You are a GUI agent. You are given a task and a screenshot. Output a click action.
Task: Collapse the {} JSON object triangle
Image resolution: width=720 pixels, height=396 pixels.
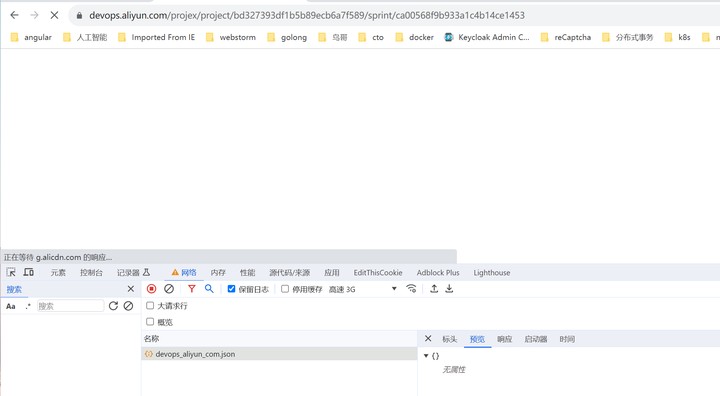click(426, 356)
